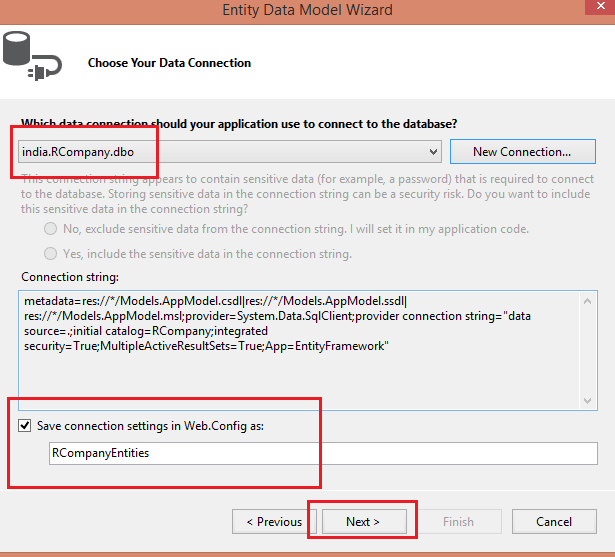This screenshot has width=615, height=557.
Task: Click the connection string scrollbar down arrow
Action: (589, 400)
